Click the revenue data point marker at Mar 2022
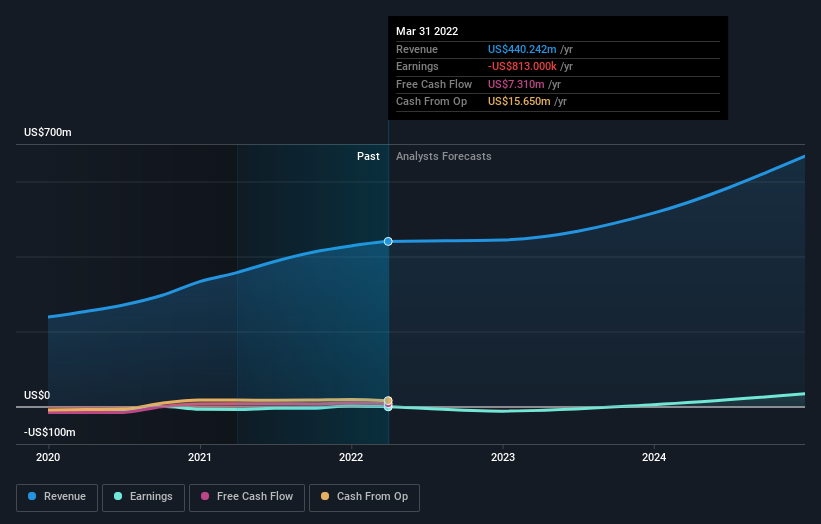Viewport: 821px width, 524px height. point(388,241)
